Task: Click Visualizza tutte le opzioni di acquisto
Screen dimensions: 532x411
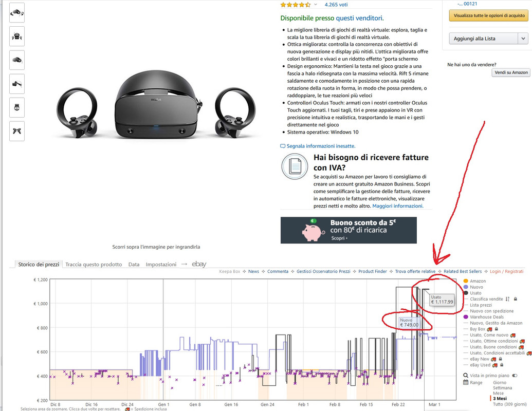Action: coord(489,15)
